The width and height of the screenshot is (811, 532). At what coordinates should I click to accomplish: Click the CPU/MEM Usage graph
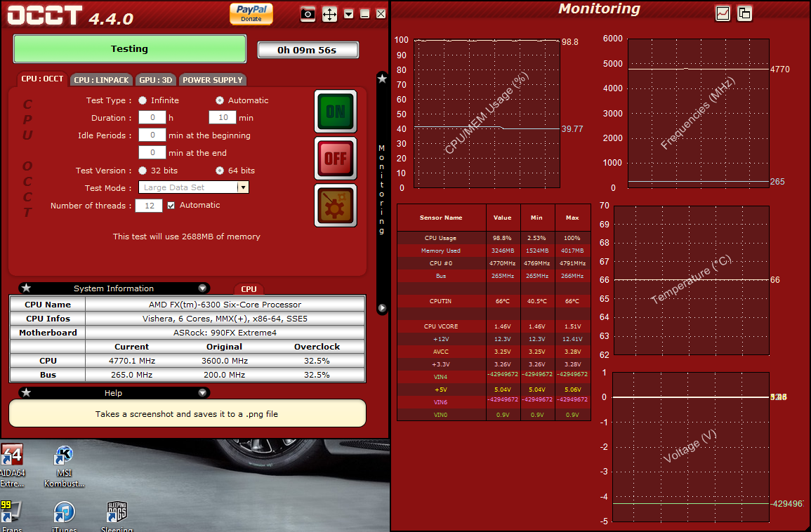coord(487,113)
